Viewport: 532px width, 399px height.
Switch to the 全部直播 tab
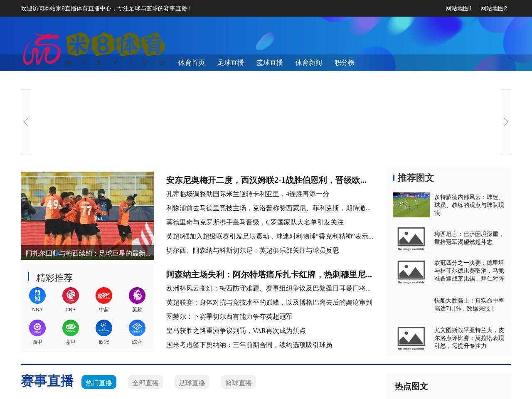click(145, 382)
